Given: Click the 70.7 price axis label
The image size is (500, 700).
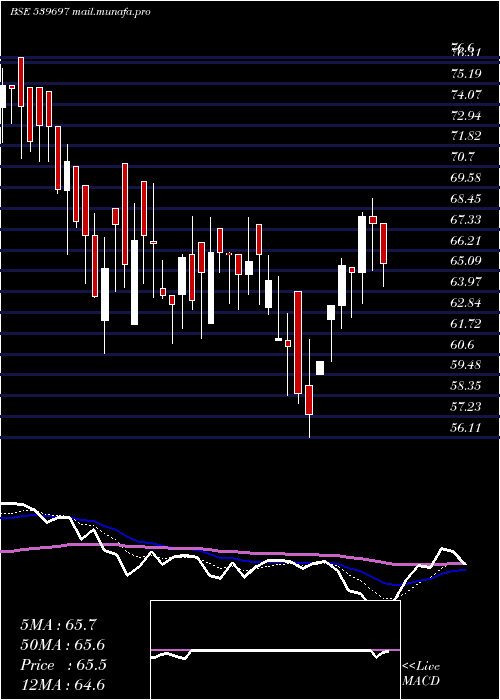Looking at the screenshot, I should [x=463, y=157].
